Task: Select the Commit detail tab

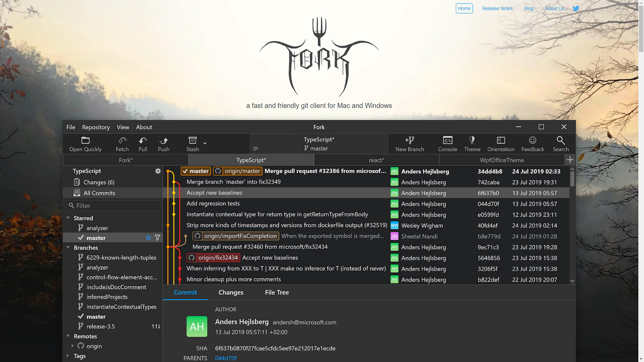Action: pyautogui.click(x=185, y=292)
